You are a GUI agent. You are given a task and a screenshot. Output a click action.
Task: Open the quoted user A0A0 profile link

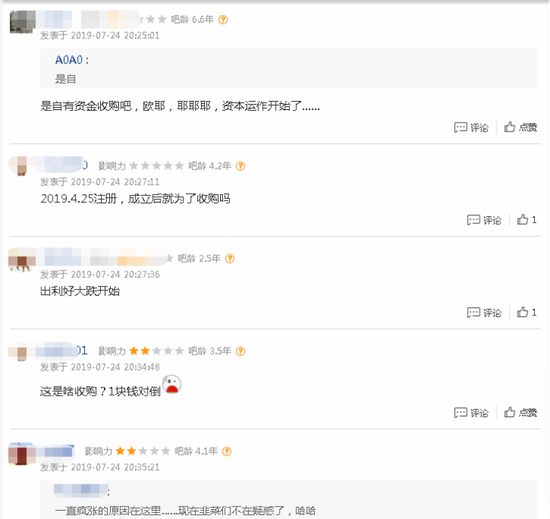point(69,60)
